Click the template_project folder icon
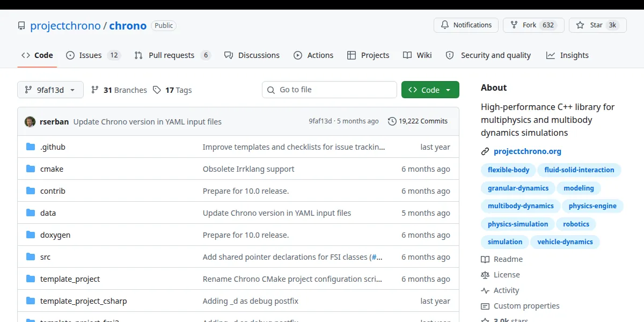644x322 pixels. pos(31,279)
